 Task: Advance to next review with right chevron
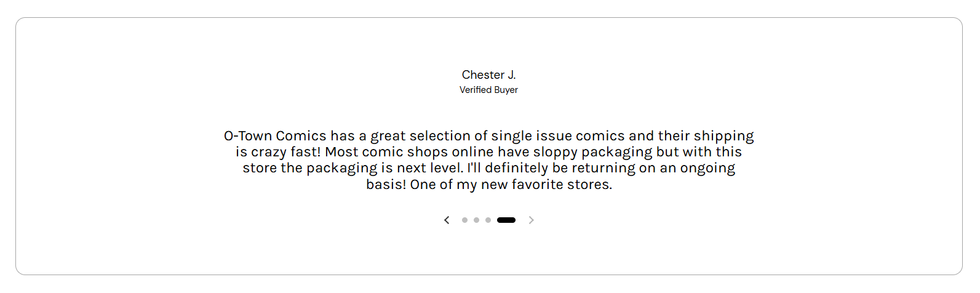click(x=532, y=220)
